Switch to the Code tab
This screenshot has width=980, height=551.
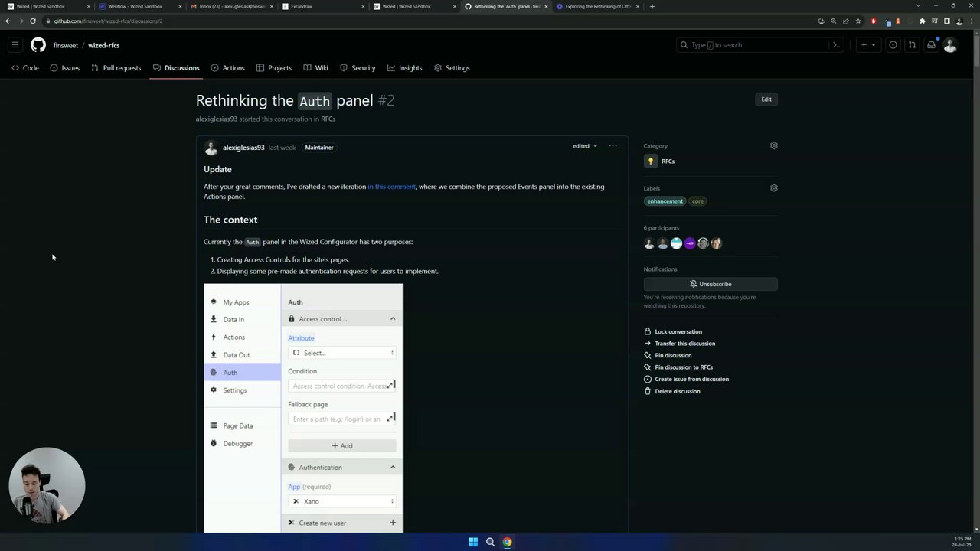(25, 68)
